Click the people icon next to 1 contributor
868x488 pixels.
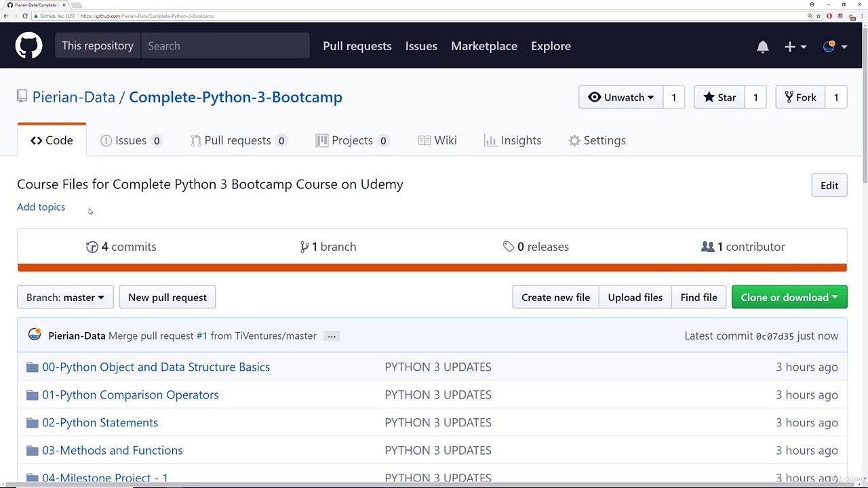pos(707,247)
